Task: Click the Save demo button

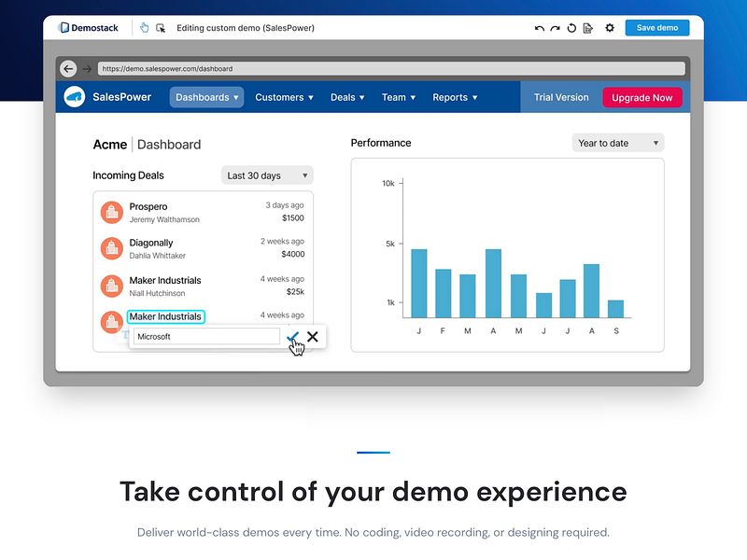Action: coord(657,28)
